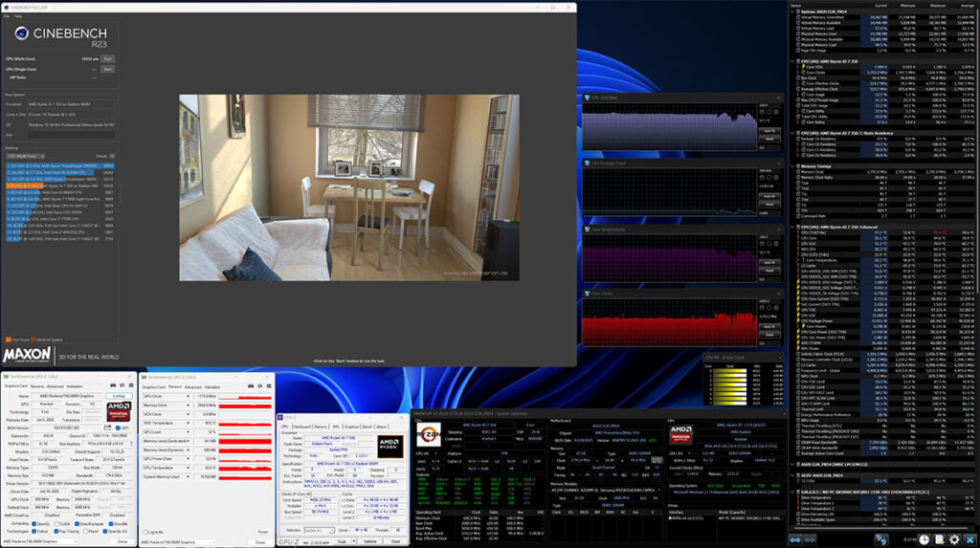Click the BIOS export share icon in GPU-Z
Screen dimensions: 980x548
pos(107,429)
